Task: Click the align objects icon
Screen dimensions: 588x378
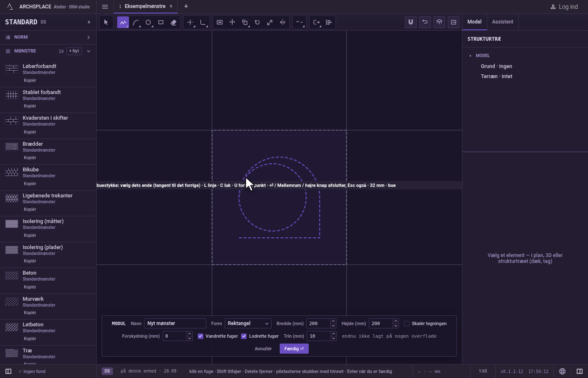Action: pos(329,22)
